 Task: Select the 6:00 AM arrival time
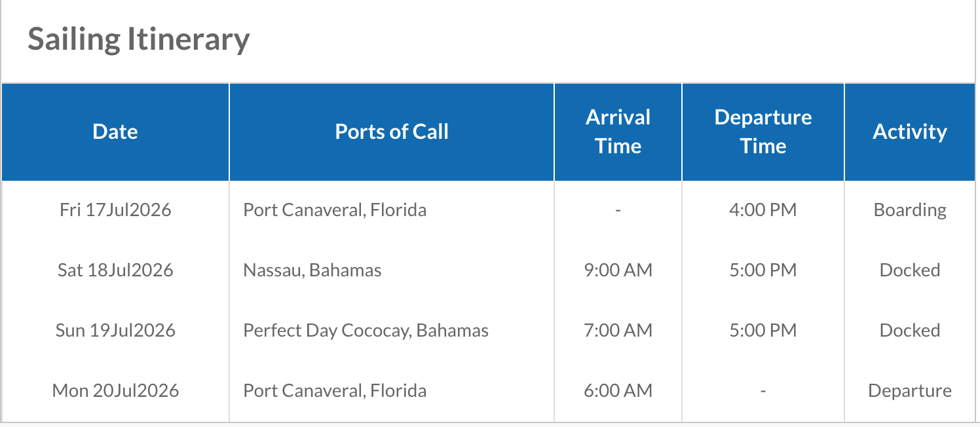click(x=618, y=391)
